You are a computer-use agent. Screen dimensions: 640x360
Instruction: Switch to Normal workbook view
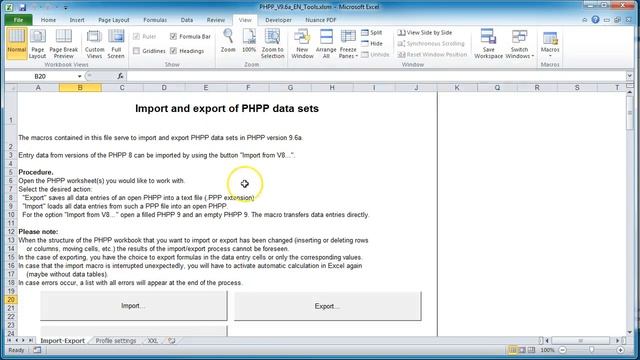pyautogui.click(x=16, y=43)
